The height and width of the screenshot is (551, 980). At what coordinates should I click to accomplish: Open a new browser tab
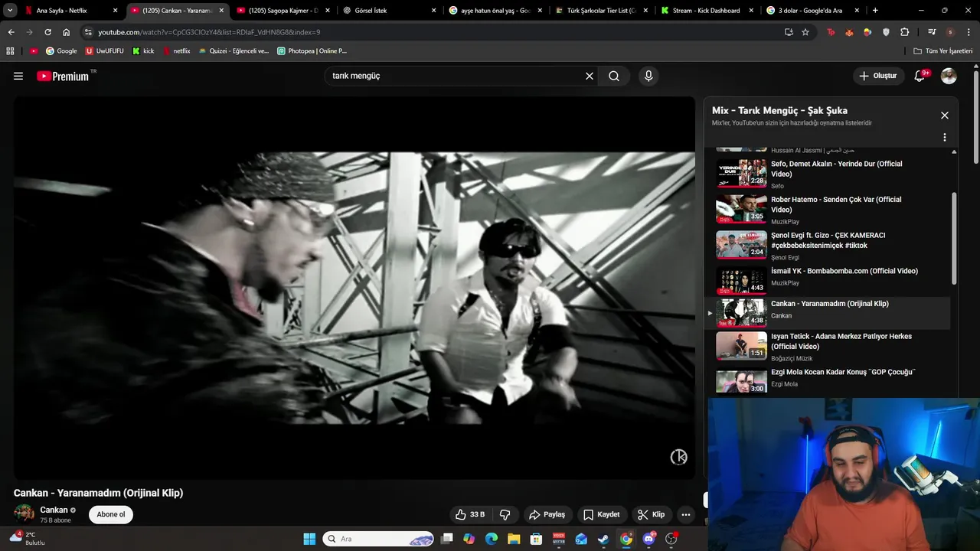click(x=875, y=11)
